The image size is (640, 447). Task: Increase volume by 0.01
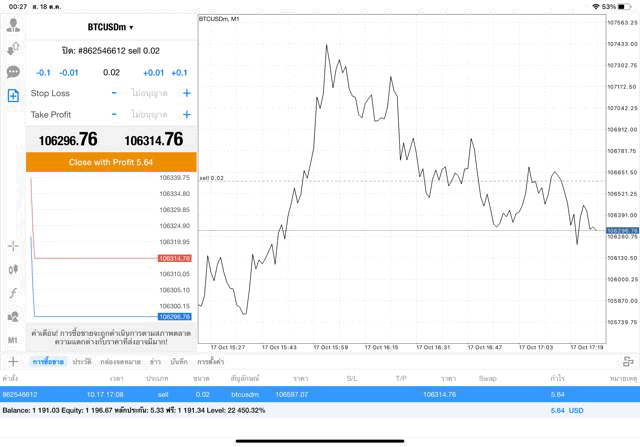(x=153, y=72)
